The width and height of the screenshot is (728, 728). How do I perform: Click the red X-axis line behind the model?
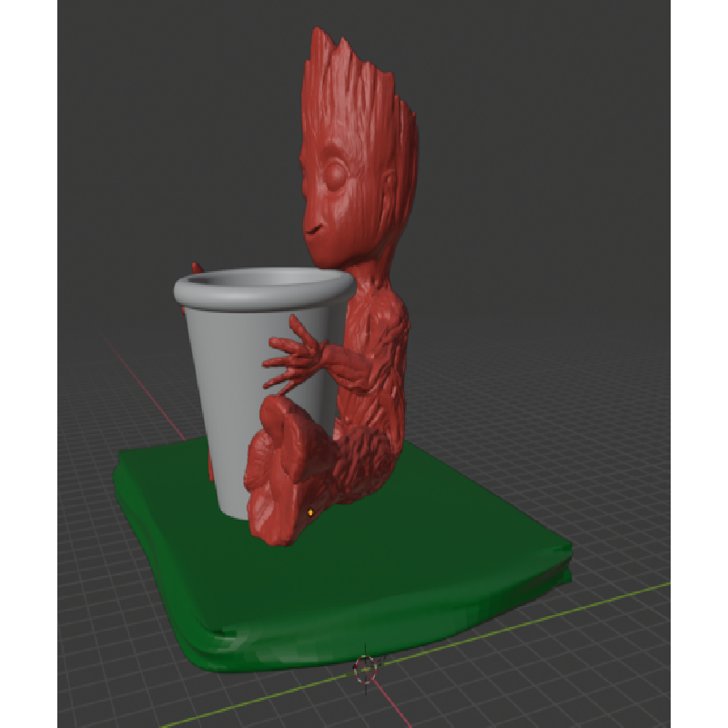pos(146,382)
